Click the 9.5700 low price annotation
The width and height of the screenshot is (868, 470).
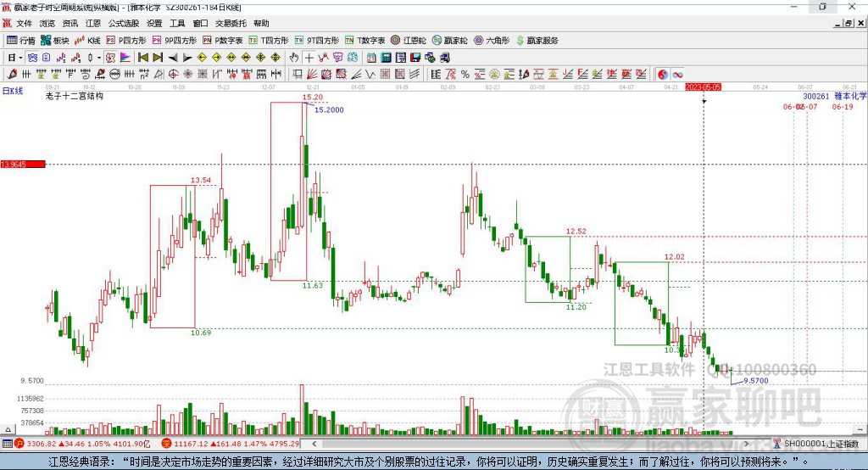pos(755,381)
